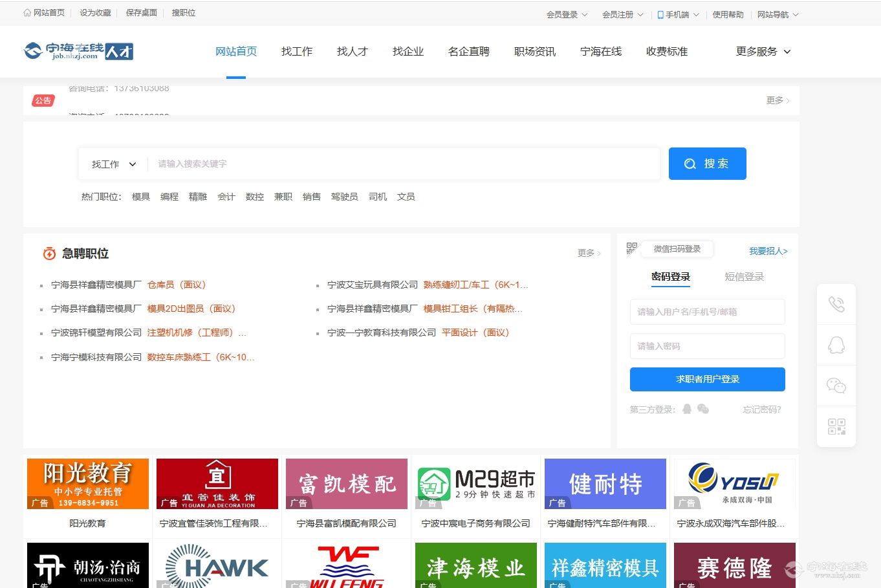This screenshot has height=588, width=881.
Task: Click the 宁海在线人才 site logo
Action: [x=78, y=51]
